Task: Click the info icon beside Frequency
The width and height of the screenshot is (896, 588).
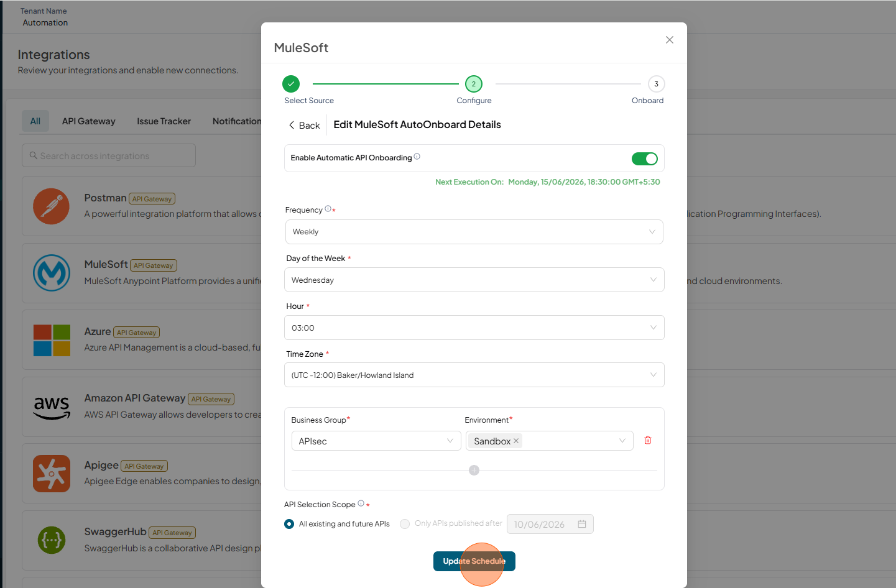Action: tap(328, 209)
